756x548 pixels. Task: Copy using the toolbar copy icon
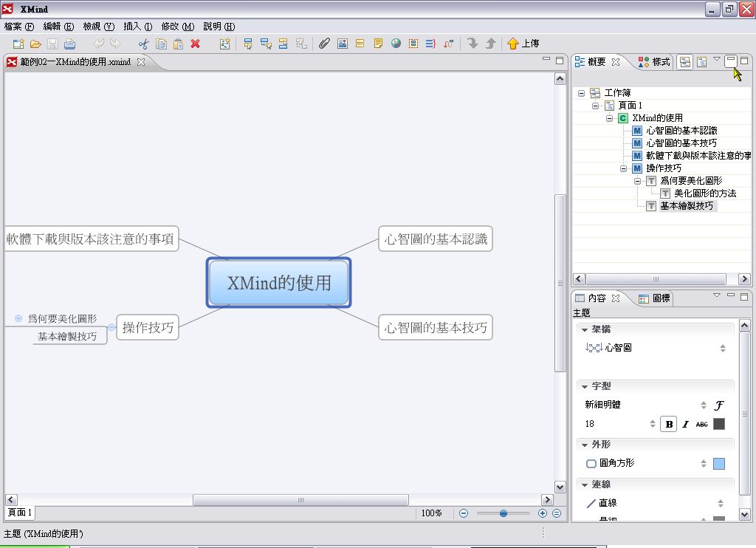tap(161, 44)
